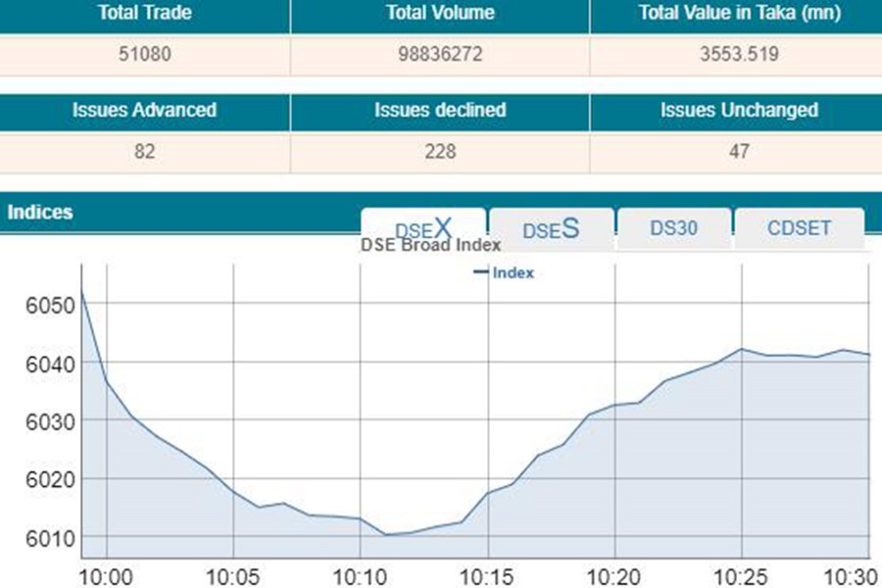Click the declined issues count 228
Screen dimensions: 882x588
coord(439,153)
